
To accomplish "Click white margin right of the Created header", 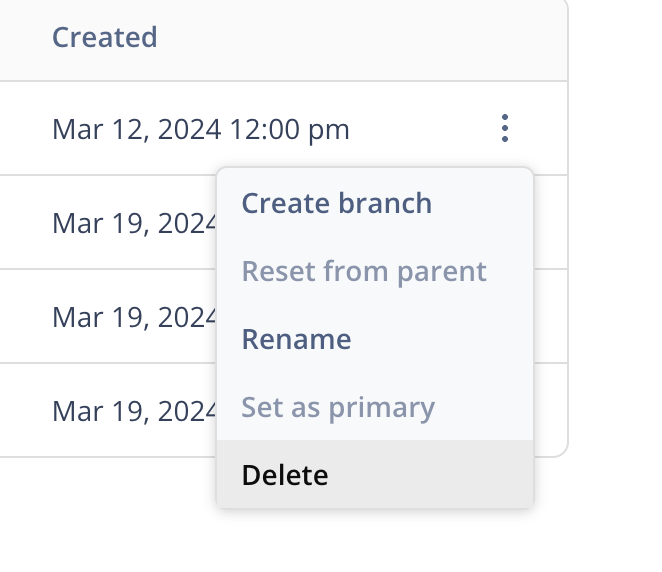I will (x=615, y=38).
